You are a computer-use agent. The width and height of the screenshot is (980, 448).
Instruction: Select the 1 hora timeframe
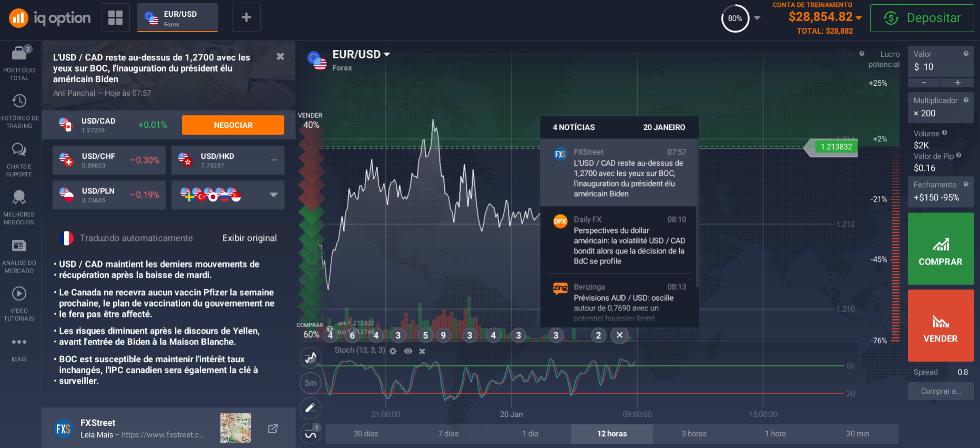pyautogui.click(x=775, y=434)
